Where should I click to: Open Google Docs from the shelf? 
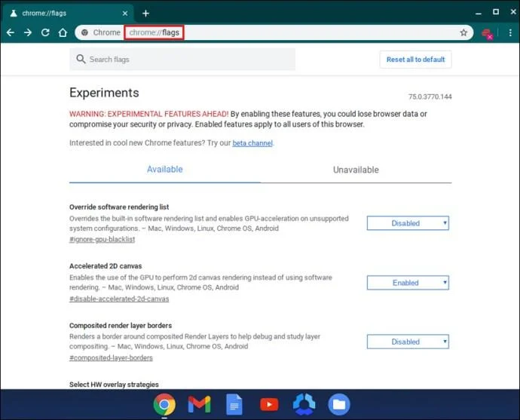(234, 404)
